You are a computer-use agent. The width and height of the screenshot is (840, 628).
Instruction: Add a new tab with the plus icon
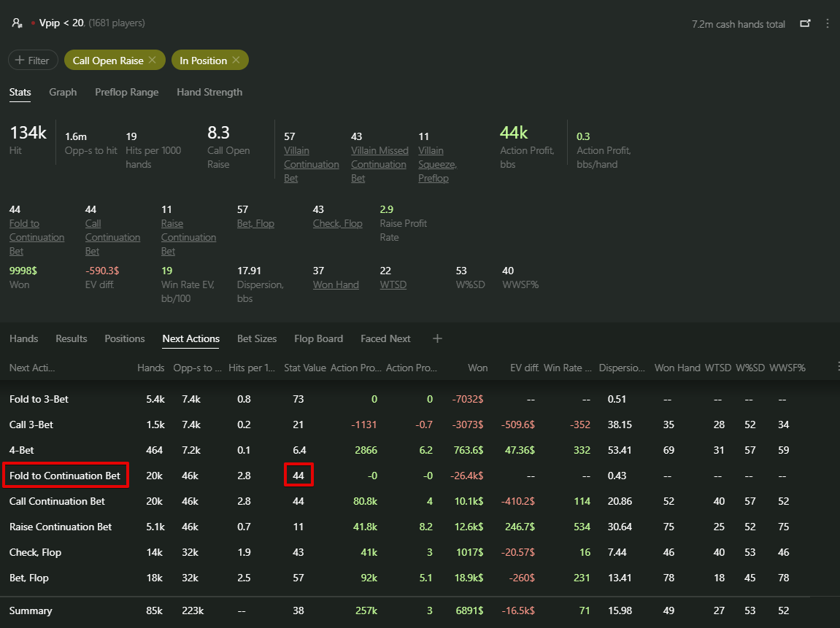tap(437, 338)
